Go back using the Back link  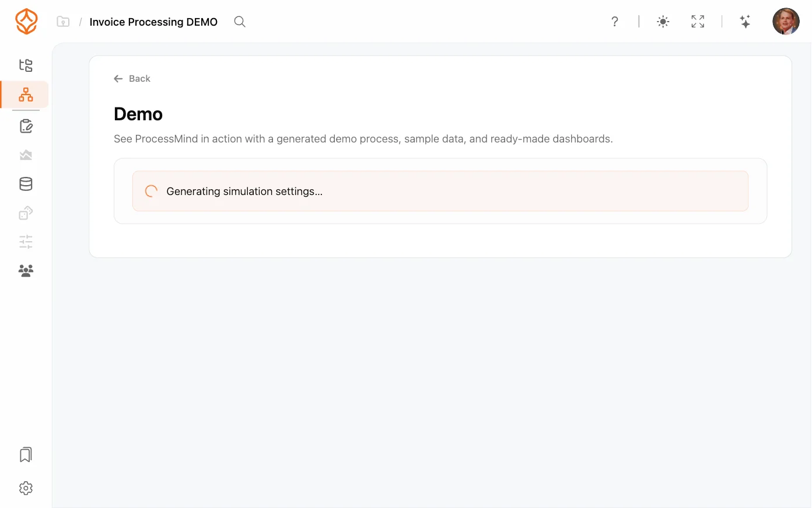click(x=132, y=79)
